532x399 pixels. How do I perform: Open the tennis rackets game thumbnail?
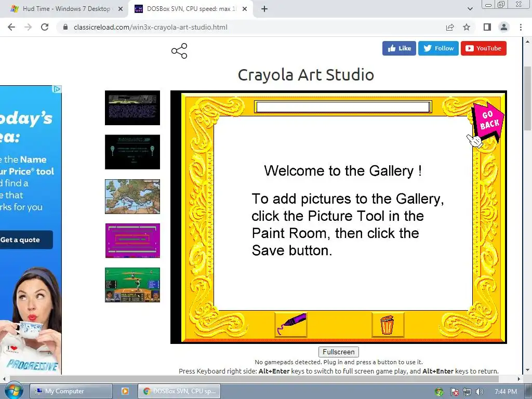132,152
